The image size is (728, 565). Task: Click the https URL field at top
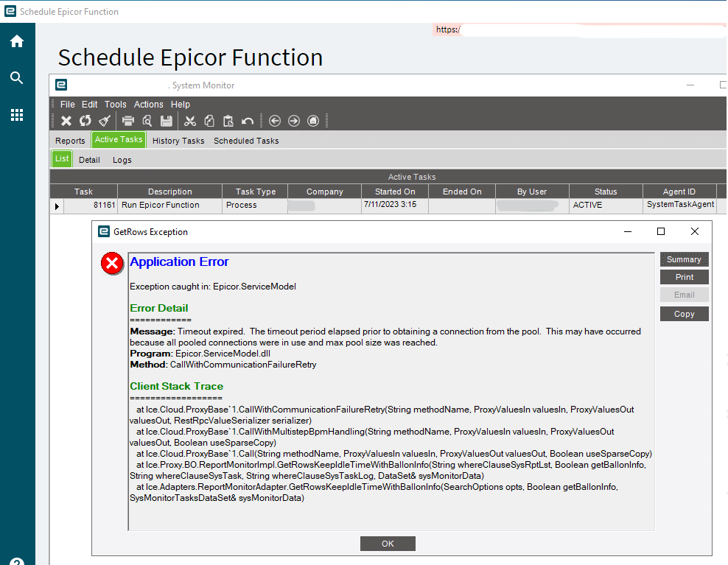click(x=579, y=29)
